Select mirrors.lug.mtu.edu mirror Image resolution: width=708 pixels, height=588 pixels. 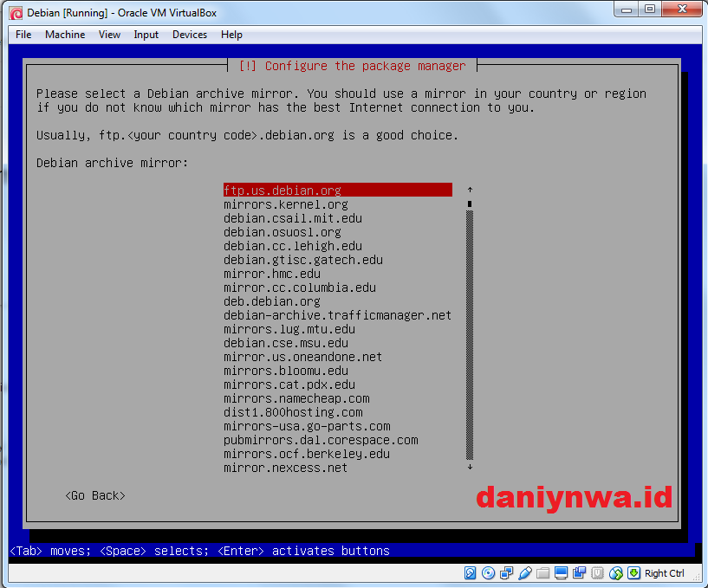289,329
